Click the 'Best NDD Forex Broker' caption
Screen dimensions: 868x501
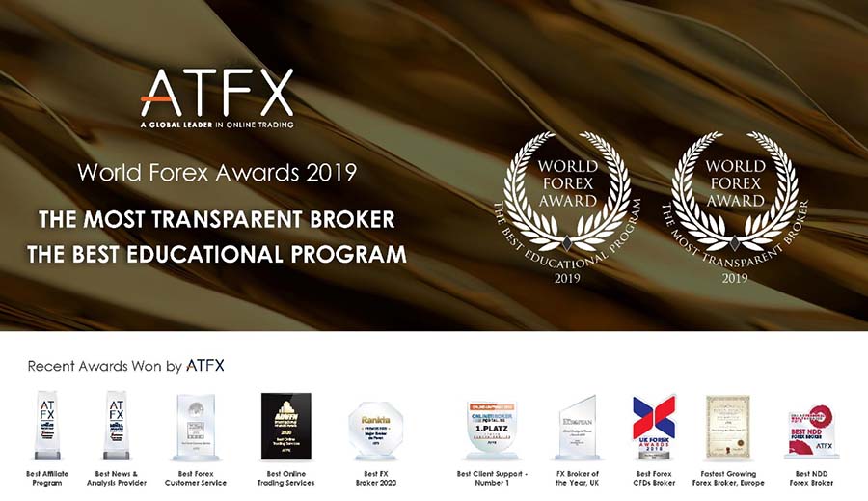pyautogui.click(x=811, y=478)
